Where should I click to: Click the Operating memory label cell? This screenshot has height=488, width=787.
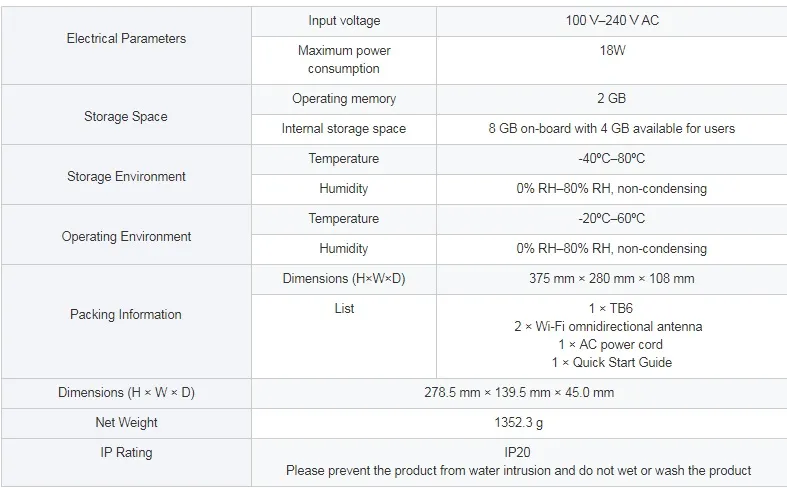[x=344, y=99]
